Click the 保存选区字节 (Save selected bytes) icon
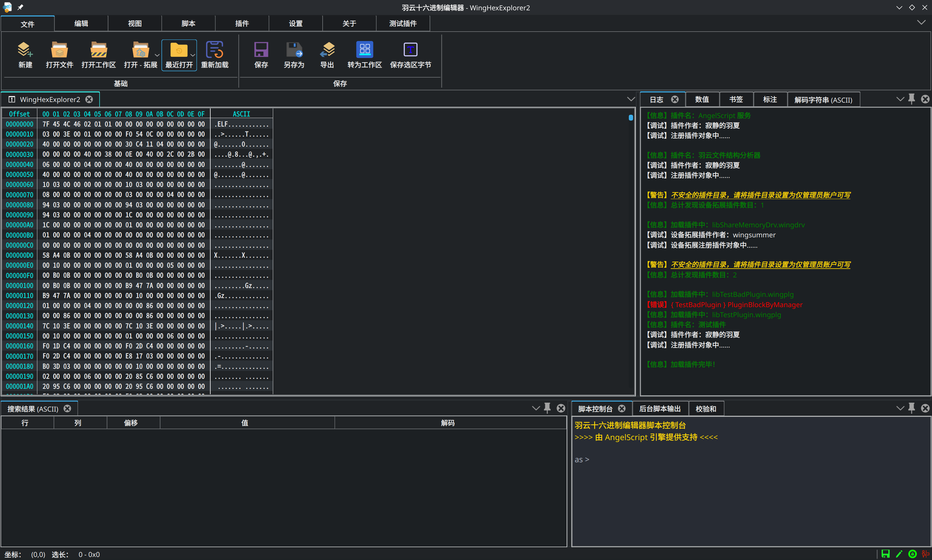 (411, 50)
